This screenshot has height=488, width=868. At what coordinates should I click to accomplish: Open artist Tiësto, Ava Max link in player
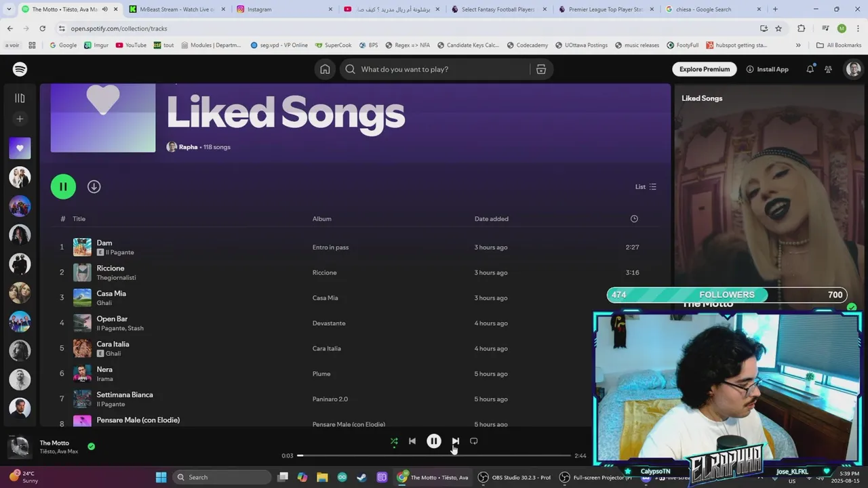pos(59,451)
